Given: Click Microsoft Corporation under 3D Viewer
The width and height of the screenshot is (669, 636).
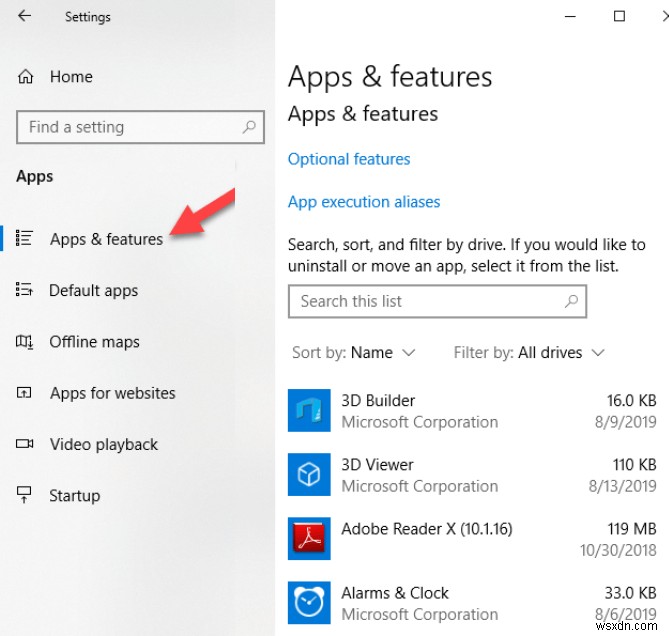Looking at the screenshot, I should click(420, 486).
